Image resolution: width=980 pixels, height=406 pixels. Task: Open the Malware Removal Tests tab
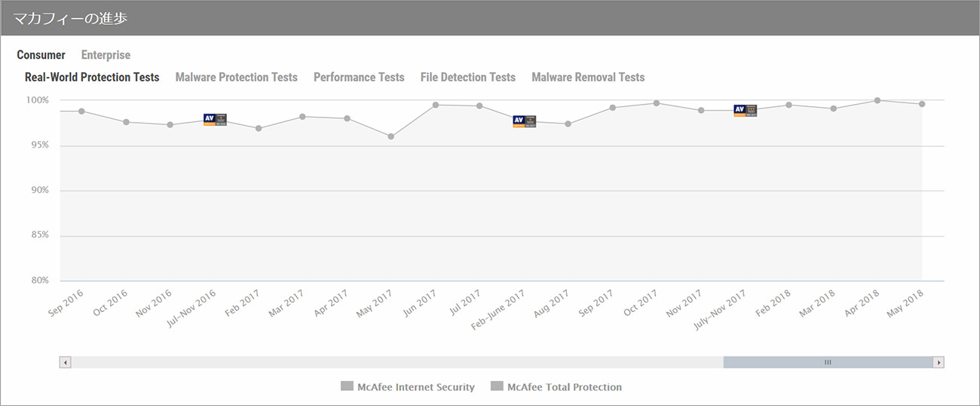[588, 77]
